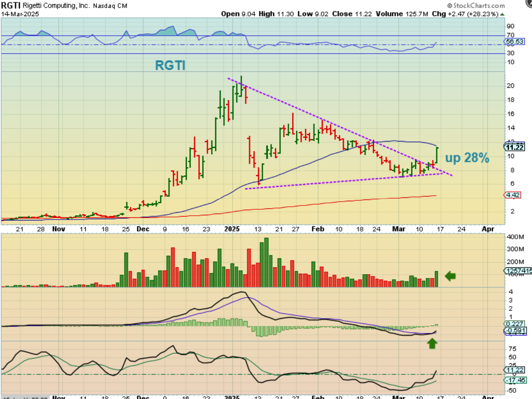Open the StockCharts.com copyright credit
Screen dimensions: 532x399
click(476, 6)
